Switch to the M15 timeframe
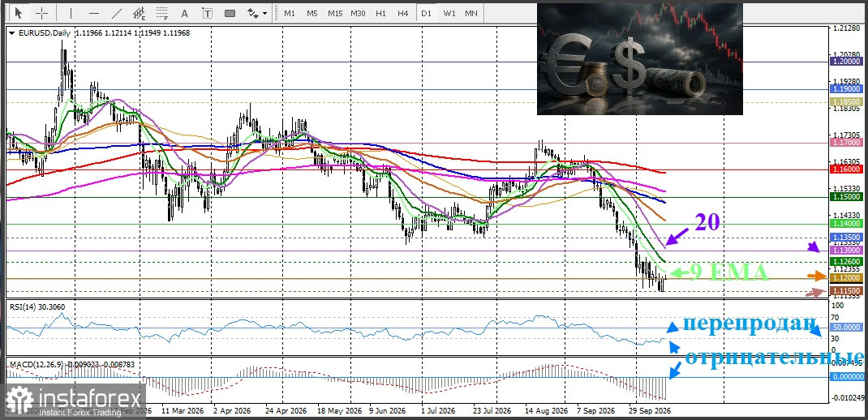868x420 pixels. coord(335,13)
